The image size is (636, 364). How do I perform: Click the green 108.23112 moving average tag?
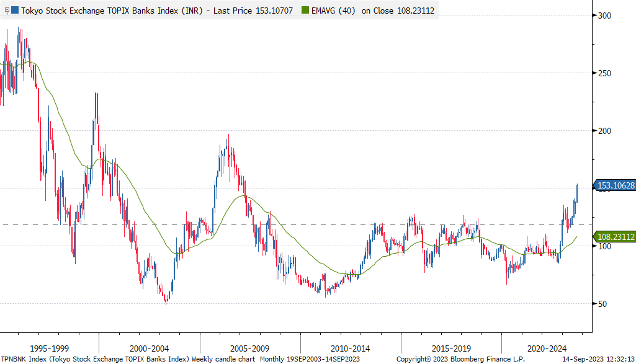tap(614, 237)
